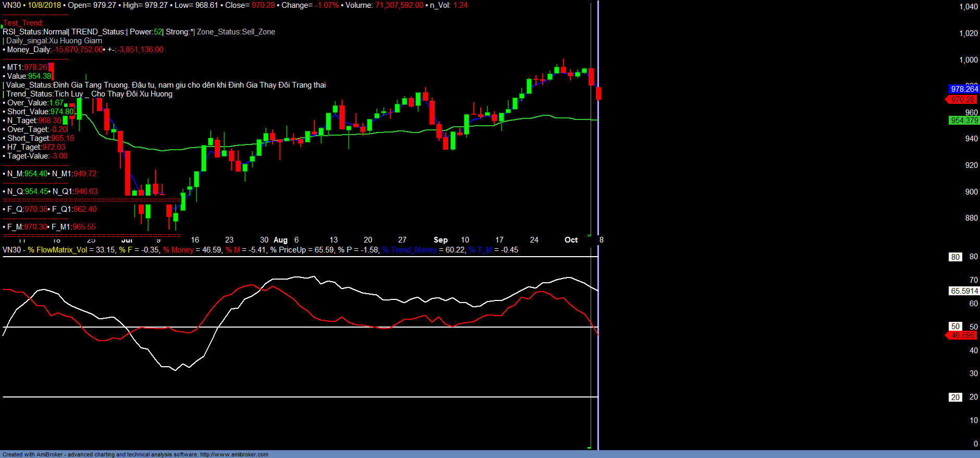Select the green 954.379 value tag
The height and width of the screenshot is (458, 980).
click(964, 120)
